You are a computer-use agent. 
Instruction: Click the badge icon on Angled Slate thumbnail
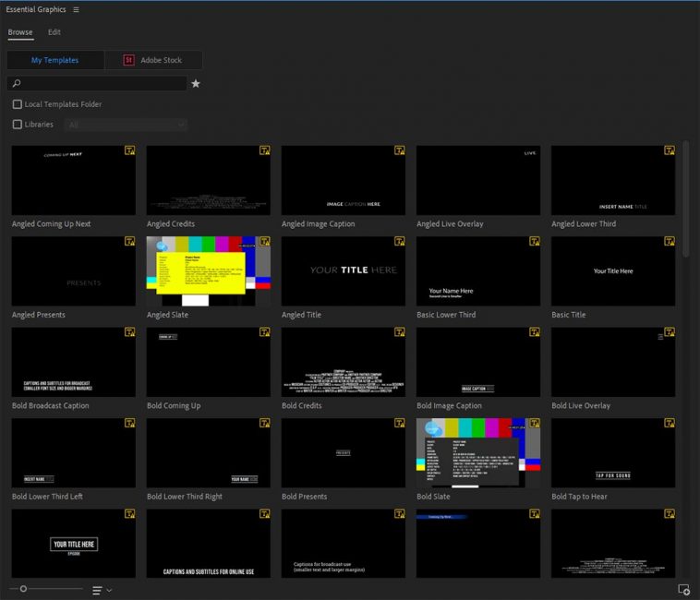[x=264, y=242]
